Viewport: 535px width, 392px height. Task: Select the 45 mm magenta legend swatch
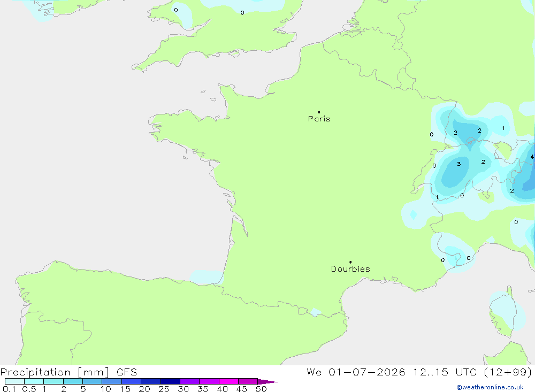pyautogui.click(x=248, y=381)
